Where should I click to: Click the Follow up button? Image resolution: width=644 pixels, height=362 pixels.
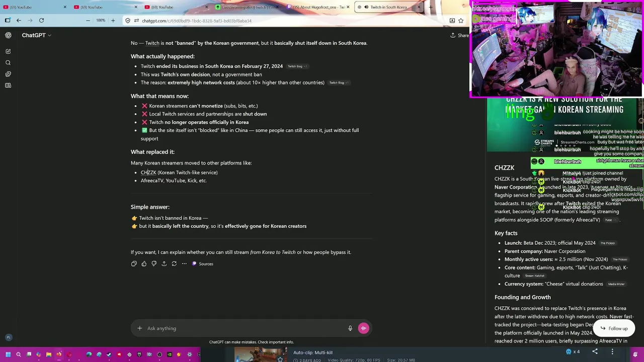coord(614,329)
